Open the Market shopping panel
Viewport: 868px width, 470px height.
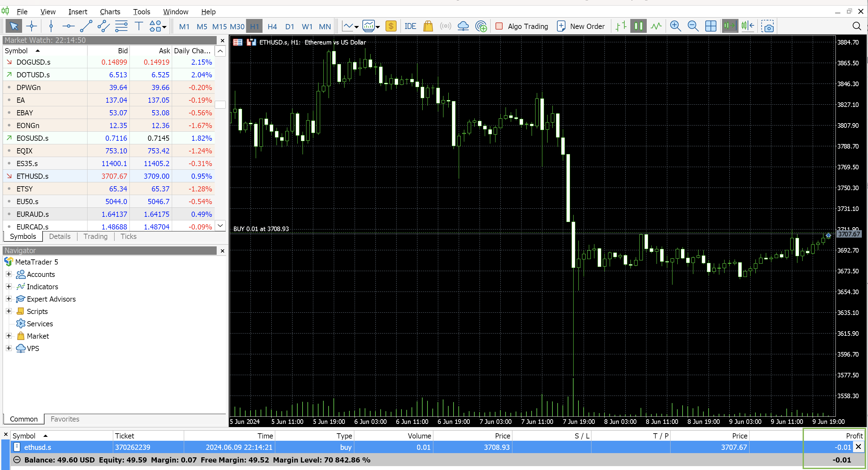[428, 26]
